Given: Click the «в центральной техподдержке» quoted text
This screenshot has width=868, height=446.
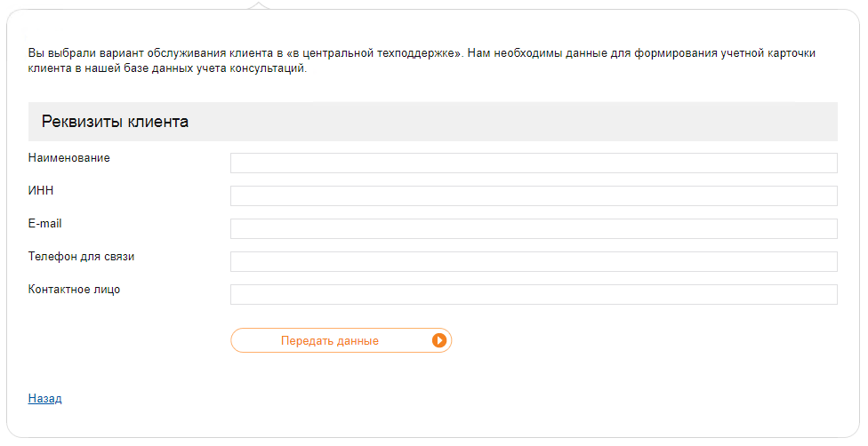Looking at the screenshot, I should [x=374, y=53].
